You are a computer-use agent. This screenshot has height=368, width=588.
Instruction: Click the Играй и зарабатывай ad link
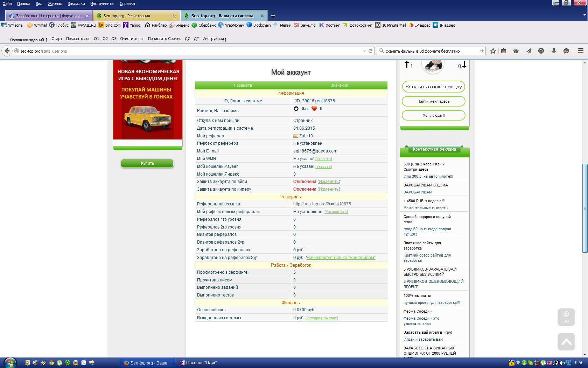[x=423, y=339]
